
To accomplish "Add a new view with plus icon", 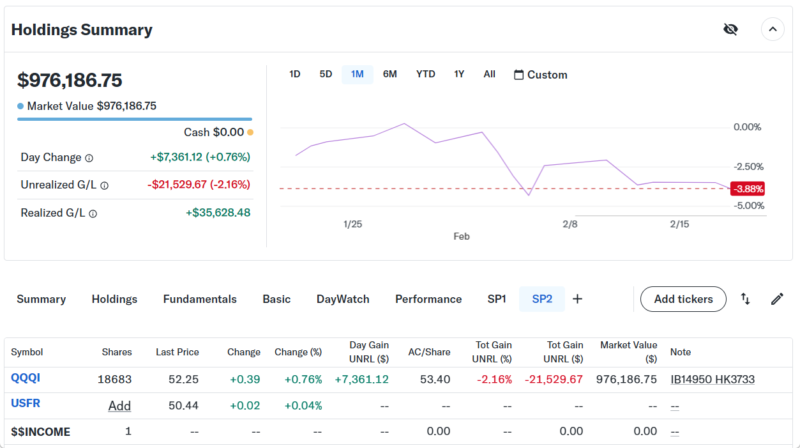I will pyautogui.click(x=577, y=299).
